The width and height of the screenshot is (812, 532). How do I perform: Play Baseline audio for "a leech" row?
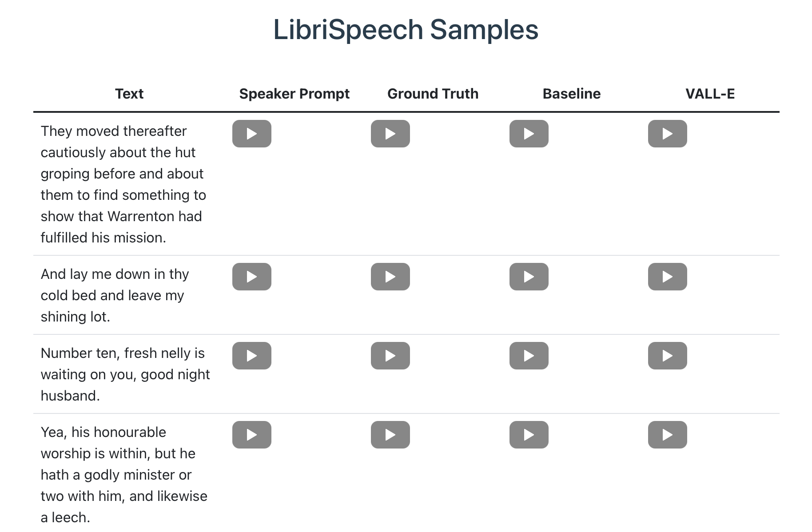(529, 435)
